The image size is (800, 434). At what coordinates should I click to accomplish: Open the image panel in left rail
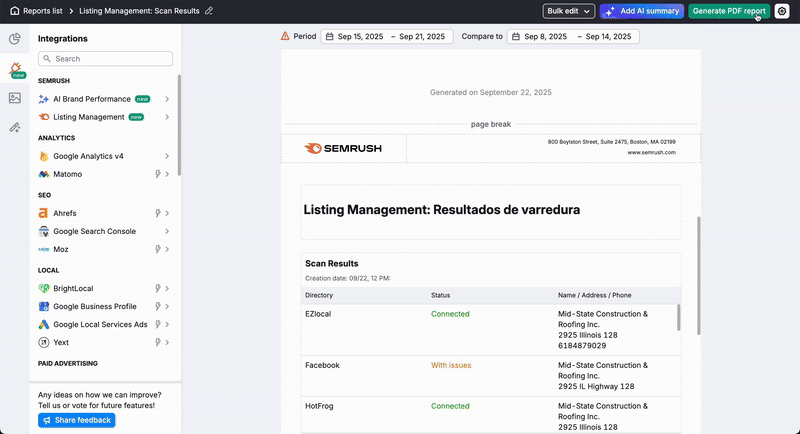point(14,98)
